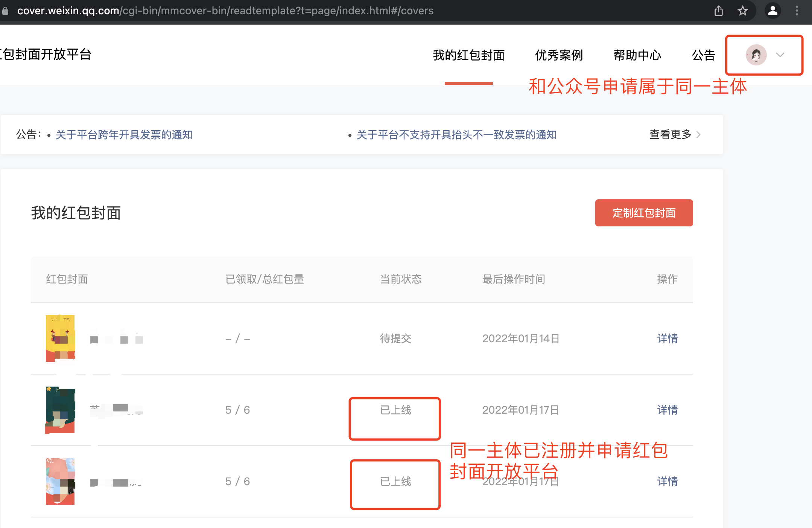Click the dark green cover thumbnail
This screenshot has width=812, height=528.
pyautogui.click(x=60, y=410)
